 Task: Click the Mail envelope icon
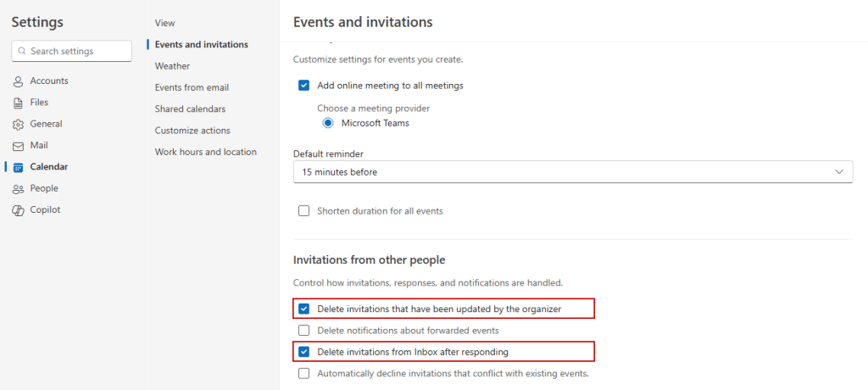[18, 146]
